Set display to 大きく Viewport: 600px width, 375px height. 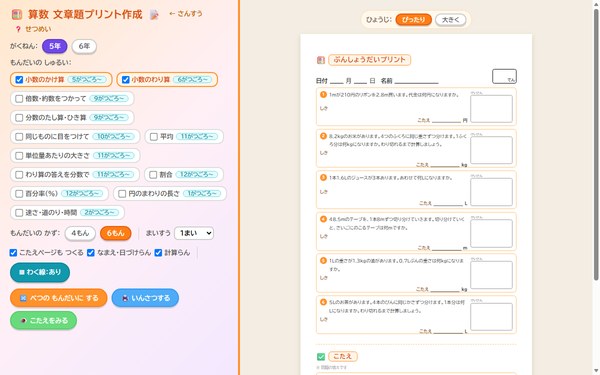(450, 20)
